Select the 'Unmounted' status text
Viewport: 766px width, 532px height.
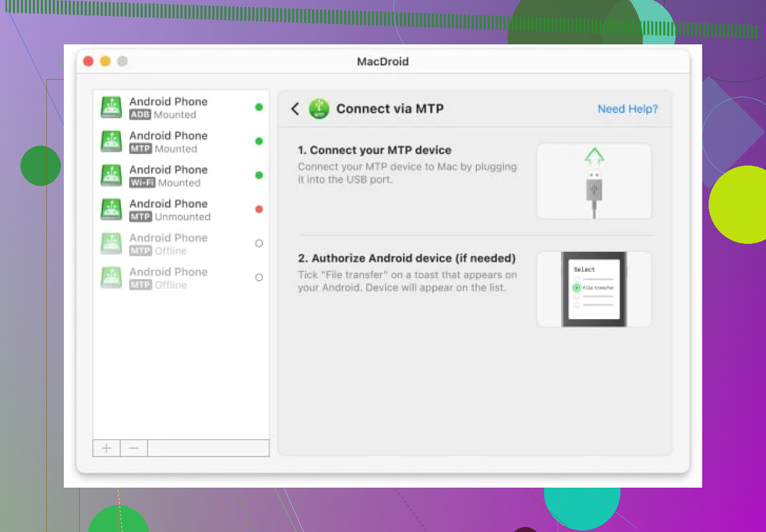183,217
